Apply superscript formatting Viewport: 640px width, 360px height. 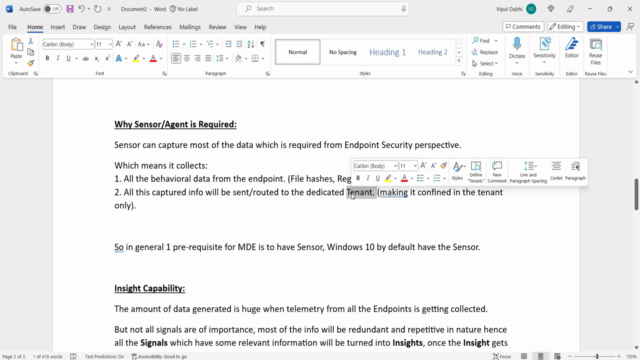pos(107,59)
